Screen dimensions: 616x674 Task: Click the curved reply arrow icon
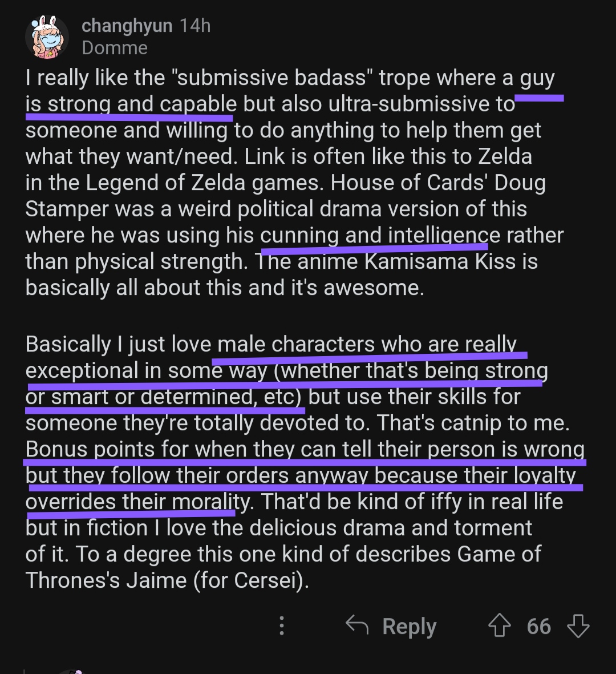pos(357,624)
